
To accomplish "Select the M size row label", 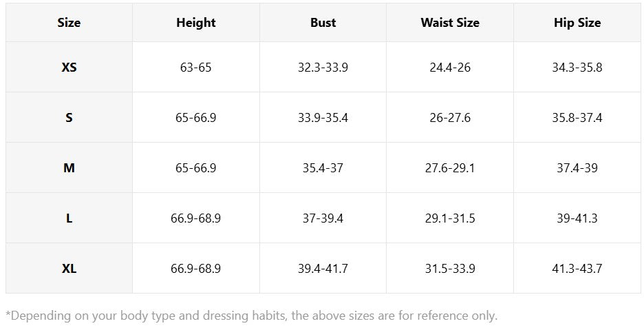I will tap(69, 168).
